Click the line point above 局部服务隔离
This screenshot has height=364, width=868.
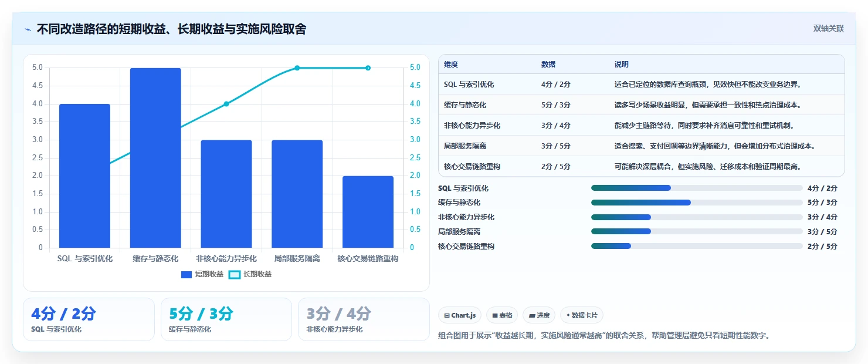297,68
